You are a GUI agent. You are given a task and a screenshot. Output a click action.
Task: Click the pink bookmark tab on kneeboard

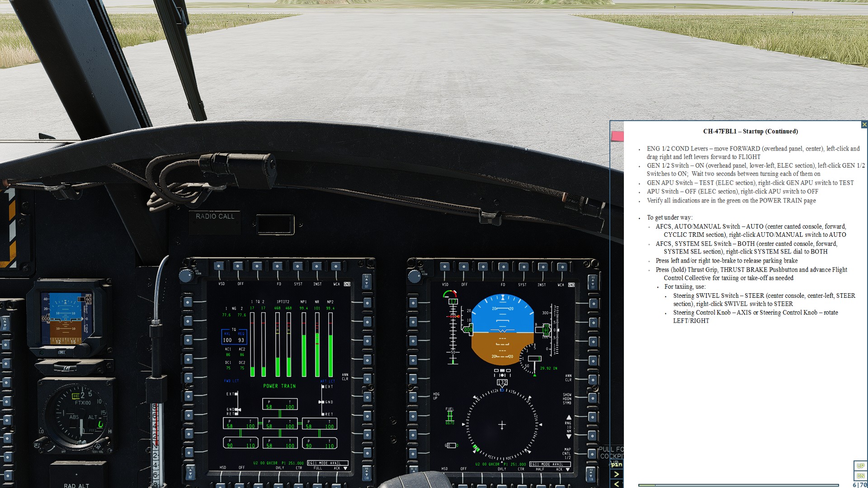(617, 136)
